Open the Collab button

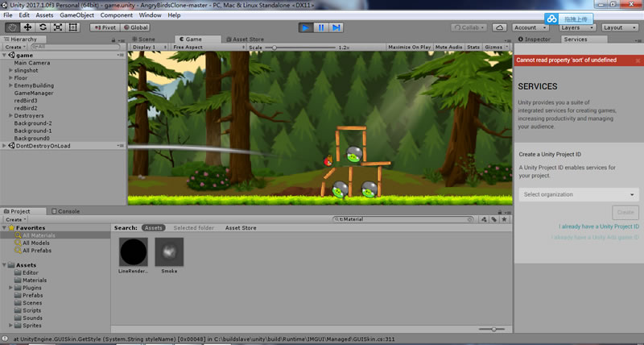[x=469, y=27]
